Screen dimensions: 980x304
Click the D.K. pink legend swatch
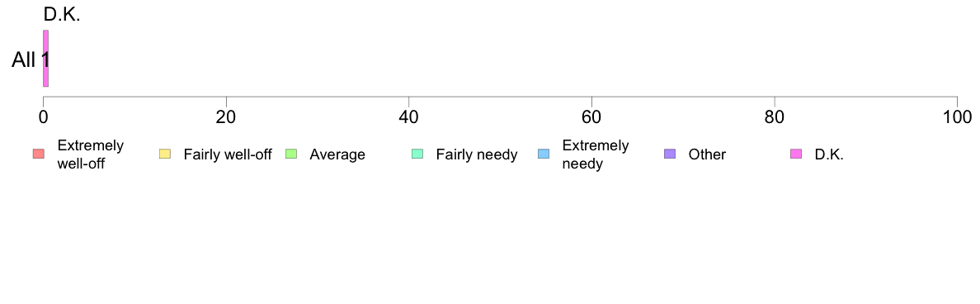point(796,154)
